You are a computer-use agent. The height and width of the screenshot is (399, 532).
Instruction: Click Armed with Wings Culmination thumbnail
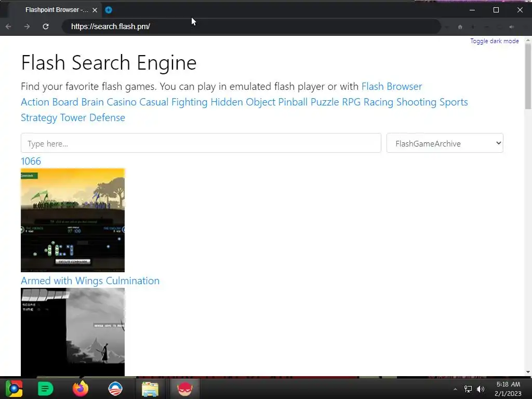[x=73, y=332]
